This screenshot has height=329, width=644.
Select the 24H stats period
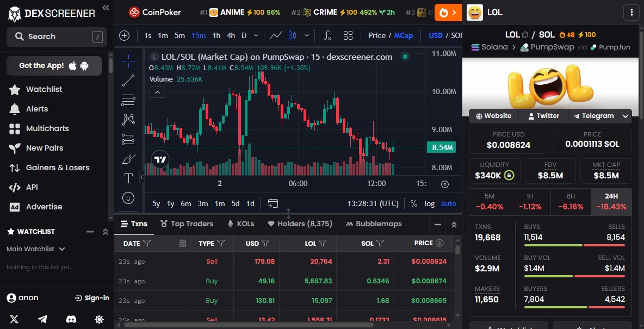(611, 202)
